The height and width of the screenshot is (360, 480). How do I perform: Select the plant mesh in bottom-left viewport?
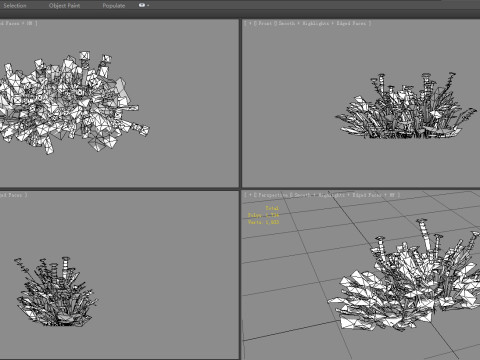(x=57, y=293)
